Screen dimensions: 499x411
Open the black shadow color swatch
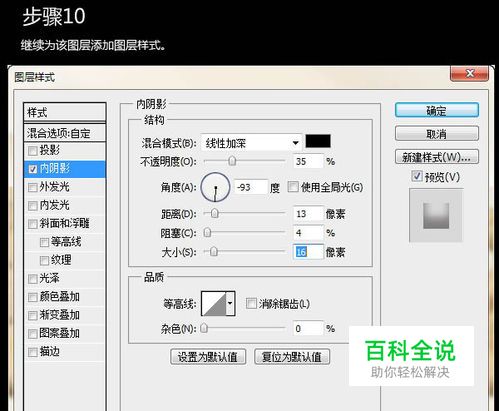[318, 141]
